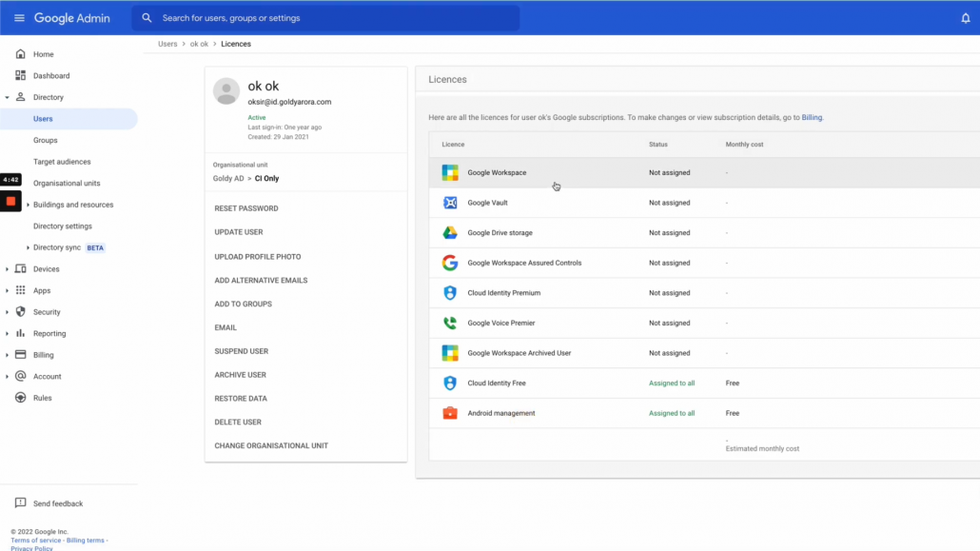Expand the Security section arrow
980x551 pixels.
(7, 312)
